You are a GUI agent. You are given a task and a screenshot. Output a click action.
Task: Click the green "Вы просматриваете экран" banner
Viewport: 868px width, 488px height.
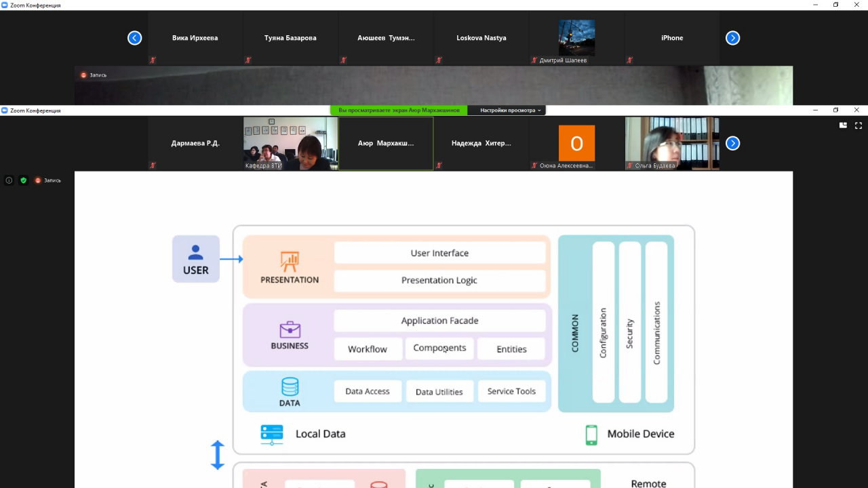399,110
